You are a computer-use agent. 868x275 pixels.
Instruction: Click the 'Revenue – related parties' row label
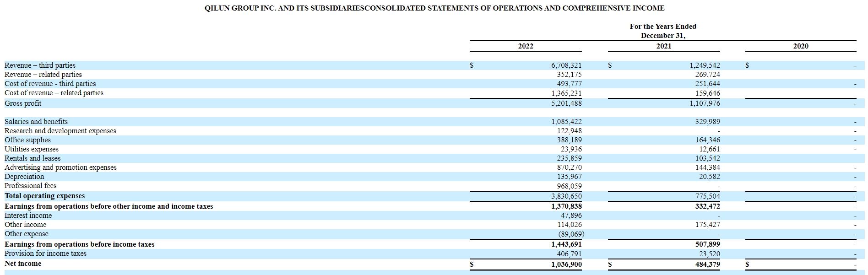click(x=43, y=75)
